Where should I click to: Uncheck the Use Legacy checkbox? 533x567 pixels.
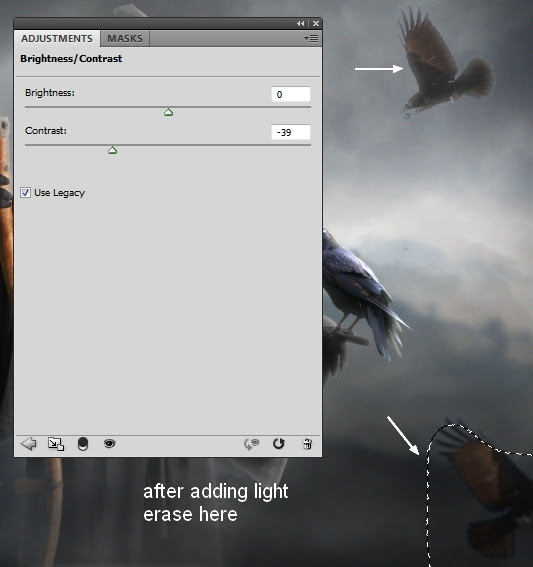pyautogui.click(x=25, y=192)
